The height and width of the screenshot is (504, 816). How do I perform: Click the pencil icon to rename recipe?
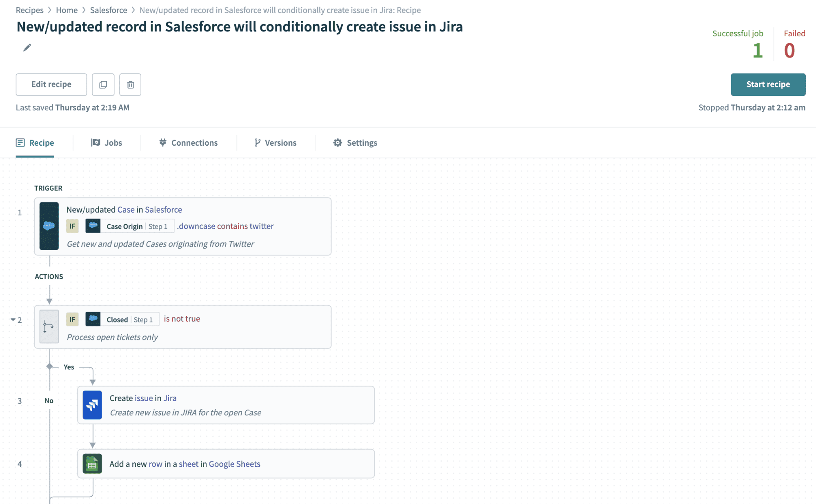(27, 48)
